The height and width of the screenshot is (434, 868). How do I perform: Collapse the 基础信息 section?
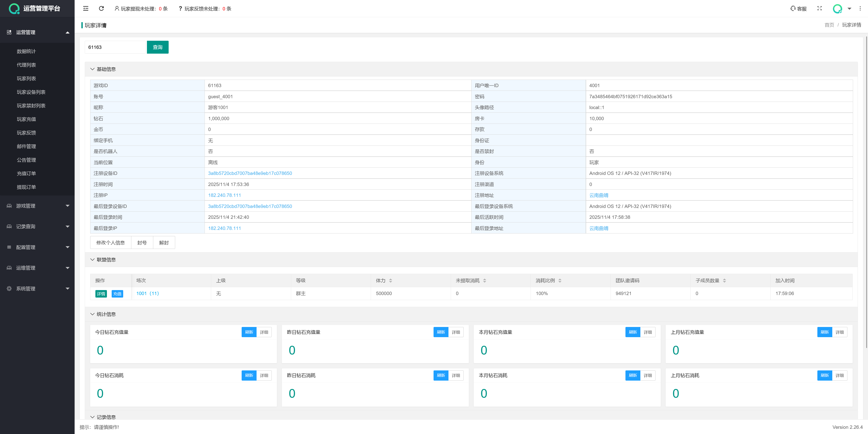tap(92, 69)
